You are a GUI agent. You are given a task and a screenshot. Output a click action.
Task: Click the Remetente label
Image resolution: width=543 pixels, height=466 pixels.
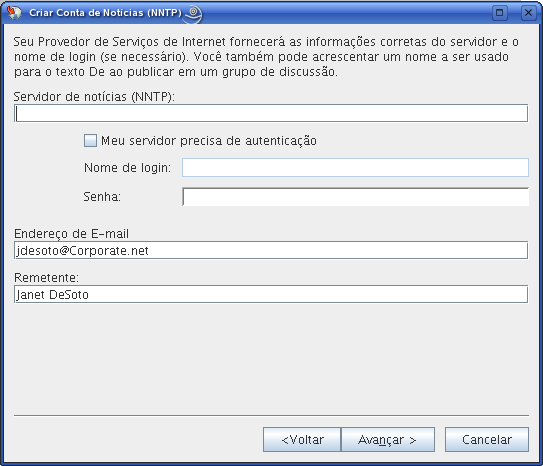click(x=46, y=278)
